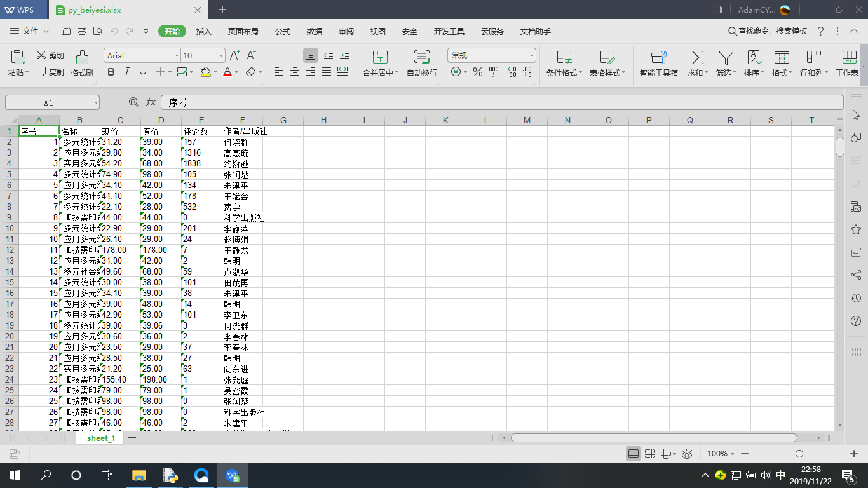Open the File (文件) menu
The image size is (868, 488).
[x=30, y=31]
